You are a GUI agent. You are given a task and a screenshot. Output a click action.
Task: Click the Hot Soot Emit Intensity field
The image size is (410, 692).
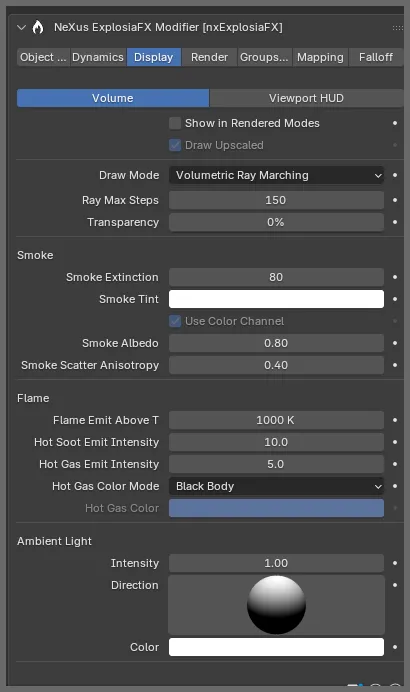(x=276, y=442)
